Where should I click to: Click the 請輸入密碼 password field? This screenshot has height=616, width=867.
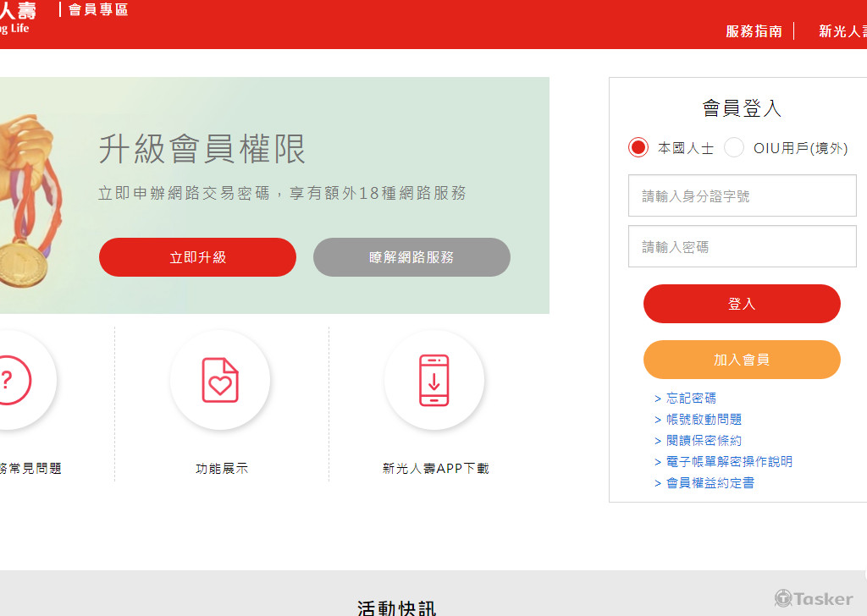[742, 247]
